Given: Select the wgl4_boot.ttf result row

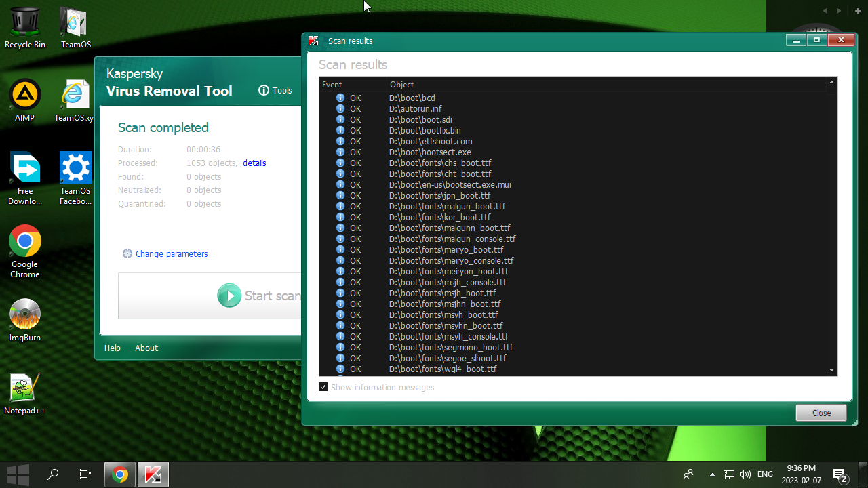Looking at the screenshot, I should pyautogui.click(x=574, y=369).
